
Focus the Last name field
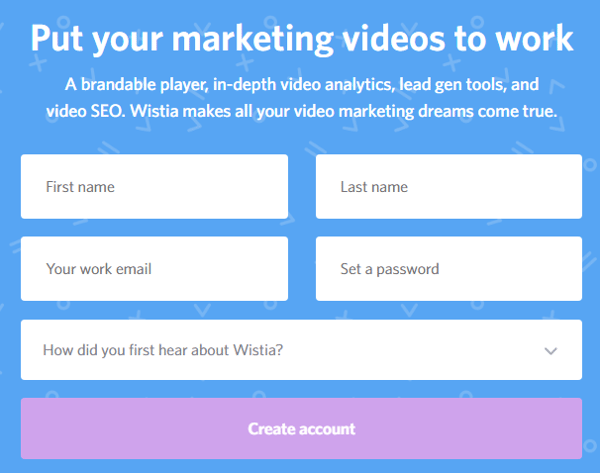point(449,187)
